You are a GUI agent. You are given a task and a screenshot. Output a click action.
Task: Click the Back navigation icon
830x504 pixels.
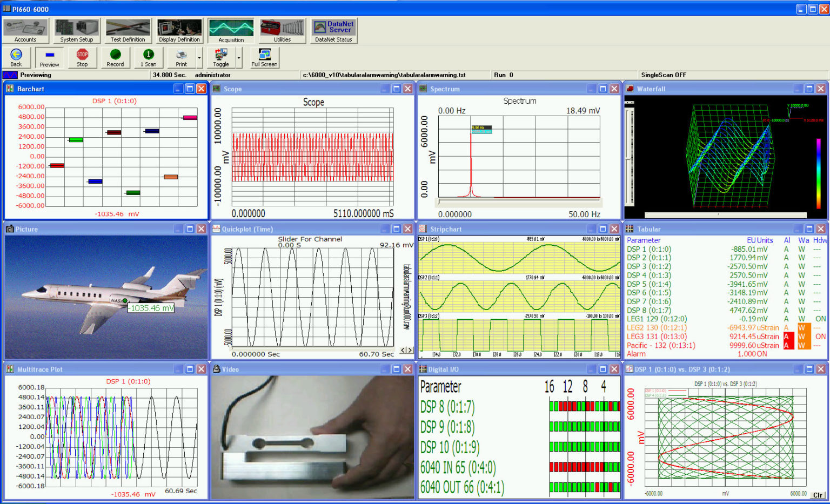pos(16,57)
